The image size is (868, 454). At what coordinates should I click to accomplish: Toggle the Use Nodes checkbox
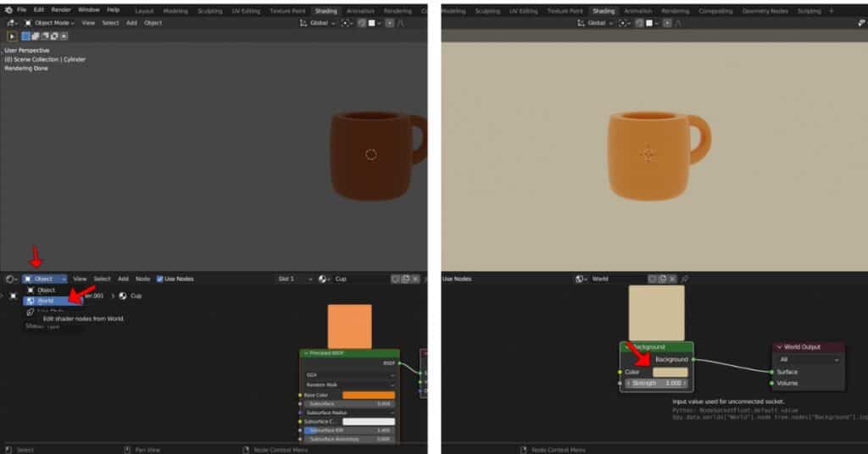tap(160, 279)
